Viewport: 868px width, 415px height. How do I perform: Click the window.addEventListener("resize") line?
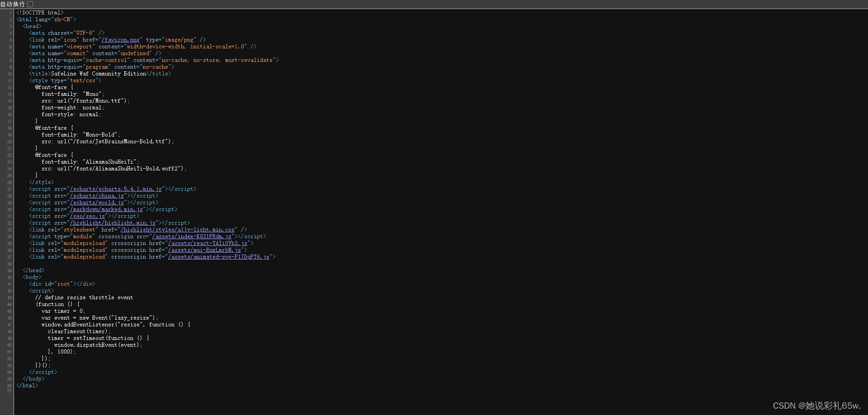116,325
